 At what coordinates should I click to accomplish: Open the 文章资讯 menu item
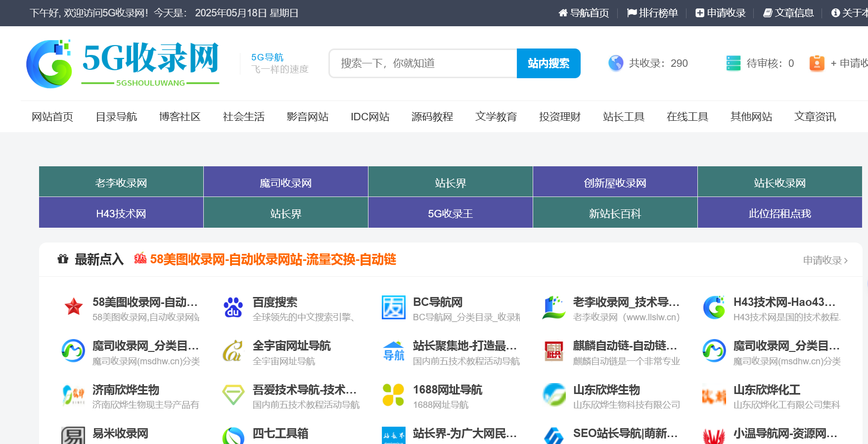click(815, 117)
